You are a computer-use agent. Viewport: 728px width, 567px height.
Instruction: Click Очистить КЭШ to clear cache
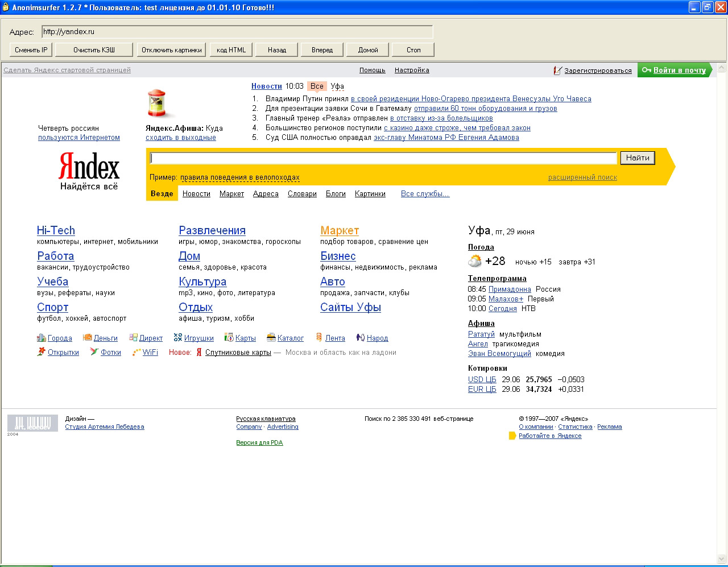tap(94, 50)
